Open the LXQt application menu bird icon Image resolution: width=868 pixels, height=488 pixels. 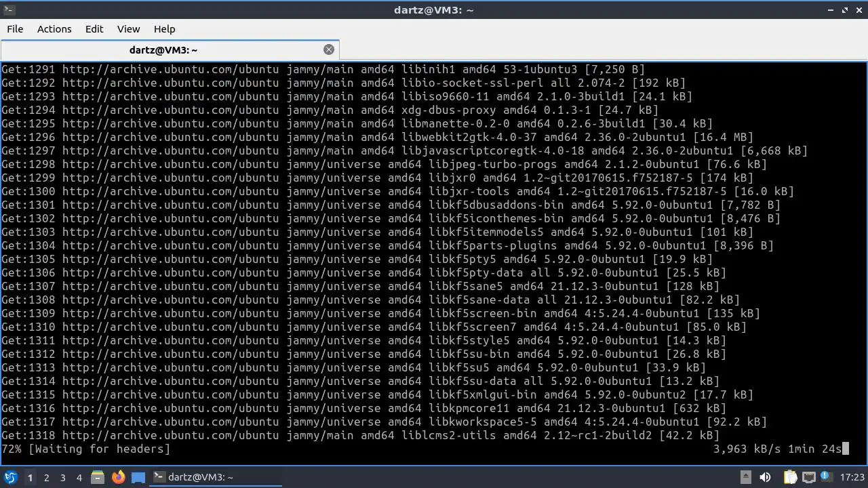coord(11,478)
